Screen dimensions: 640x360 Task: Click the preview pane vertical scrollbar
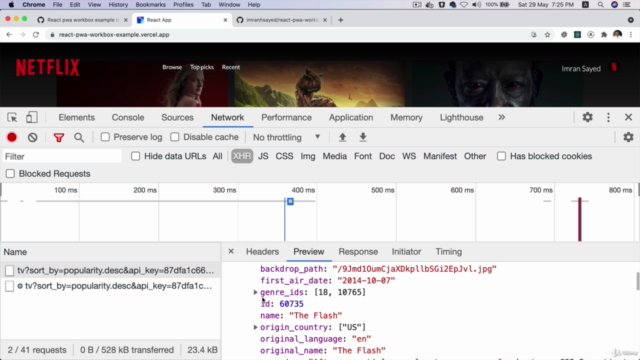tap(637, 282)
